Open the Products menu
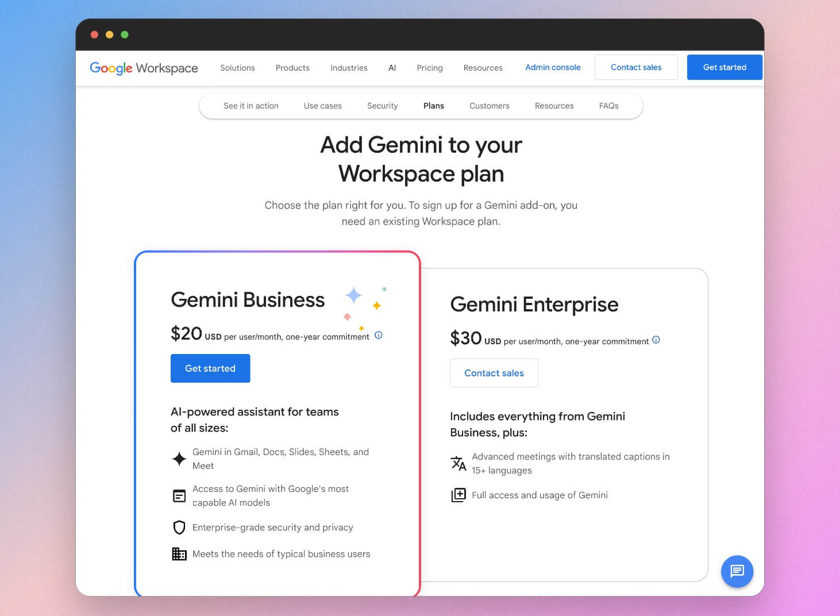 click(292, 67)
